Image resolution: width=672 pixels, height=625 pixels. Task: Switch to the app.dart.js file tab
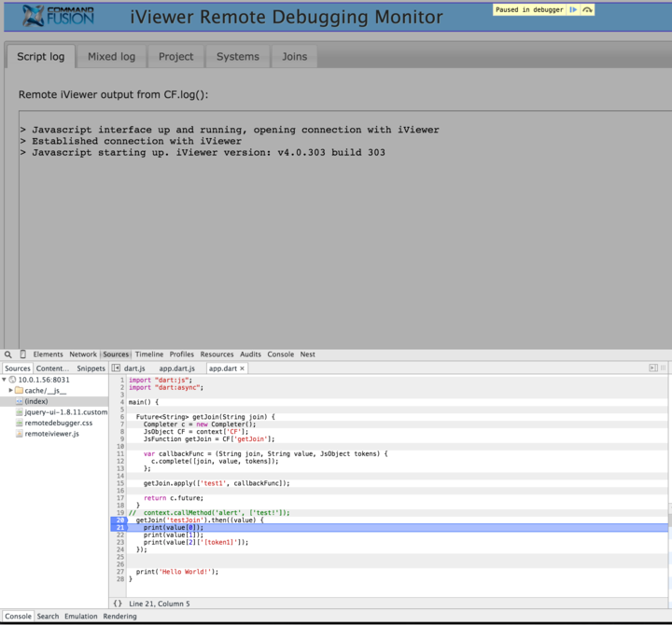click(x=177, y=368)
